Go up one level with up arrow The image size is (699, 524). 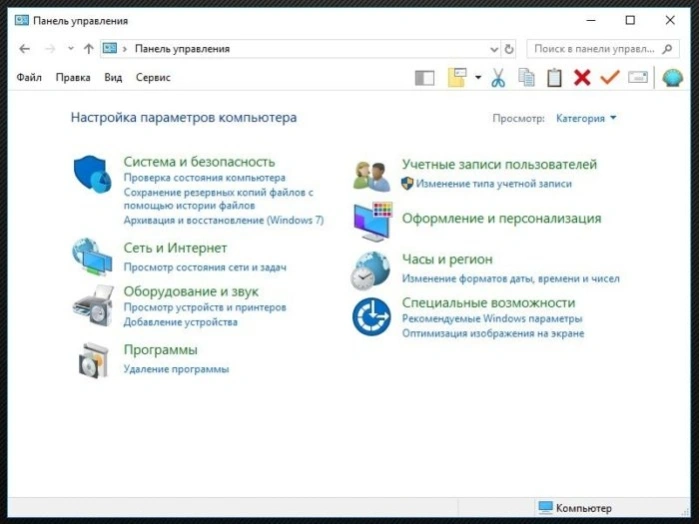89,49
